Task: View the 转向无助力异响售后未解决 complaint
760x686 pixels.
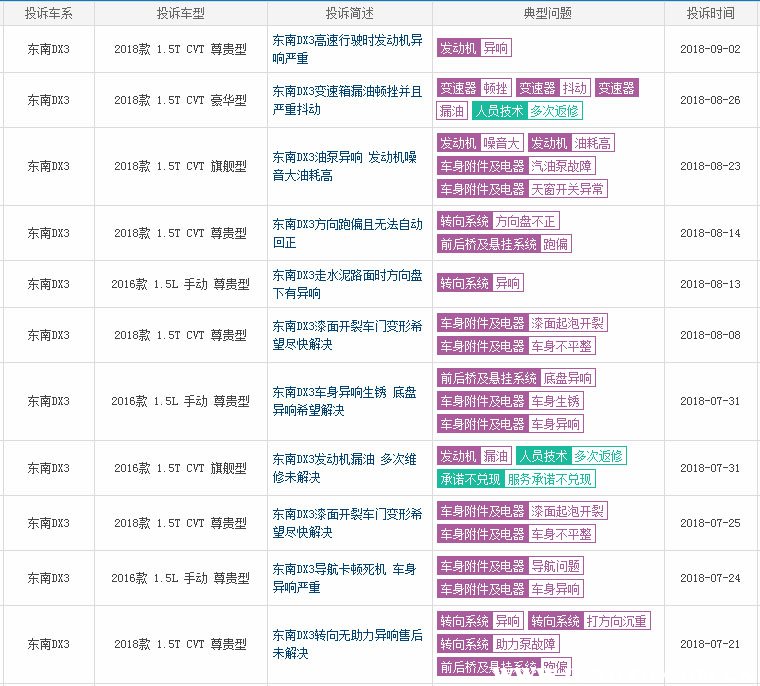Action: (x=347, y=644)
